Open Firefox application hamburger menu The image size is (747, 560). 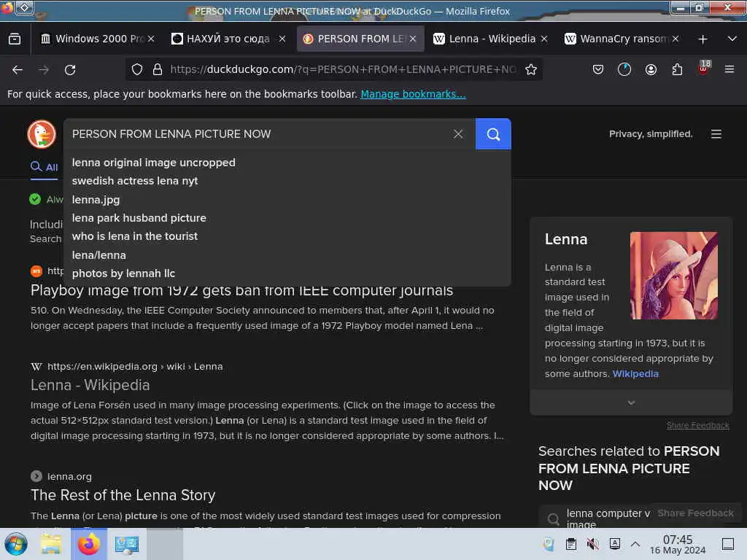click(729, 69)
